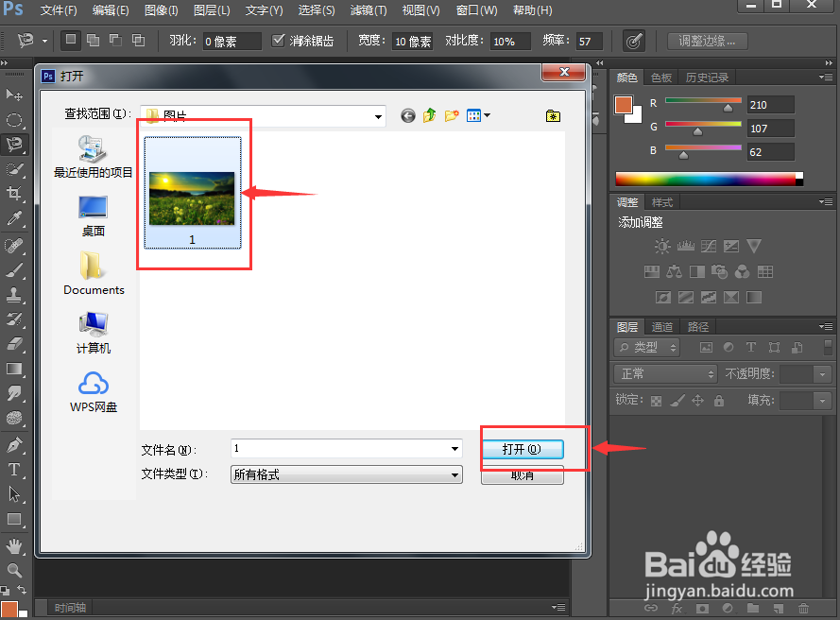Select the History Brush tool

coord(14,319)
